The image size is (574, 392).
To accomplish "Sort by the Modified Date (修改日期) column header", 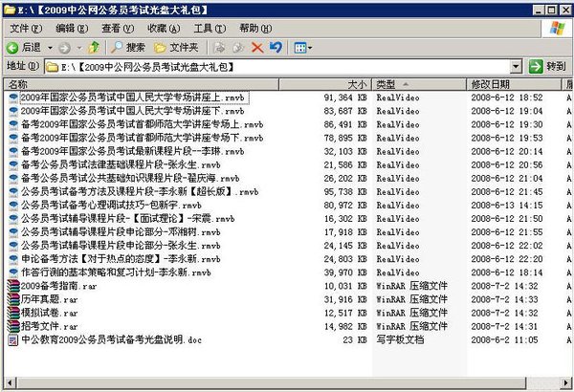I will 514,84.
